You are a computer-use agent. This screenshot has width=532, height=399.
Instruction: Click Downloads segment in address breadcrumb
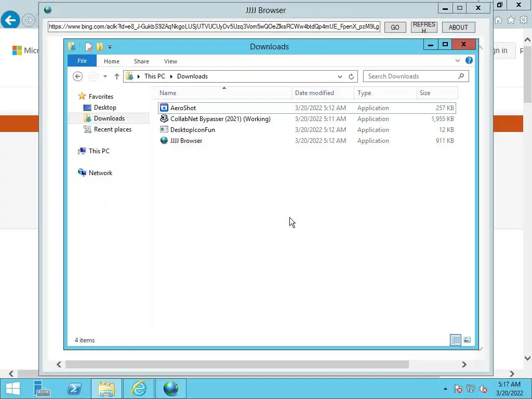(x=192, y=76)
